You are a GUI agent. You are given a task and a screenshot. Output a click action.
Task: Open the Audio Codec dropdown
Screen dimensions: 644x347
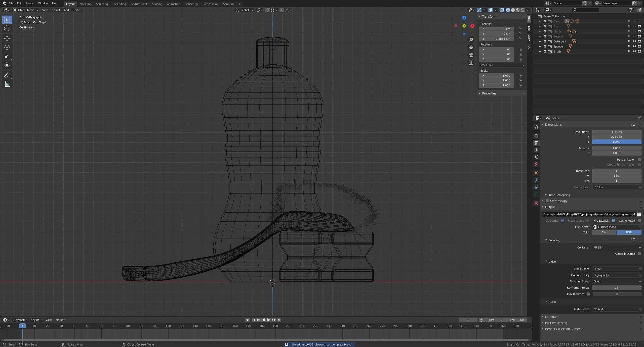click(x=617, y=309)
